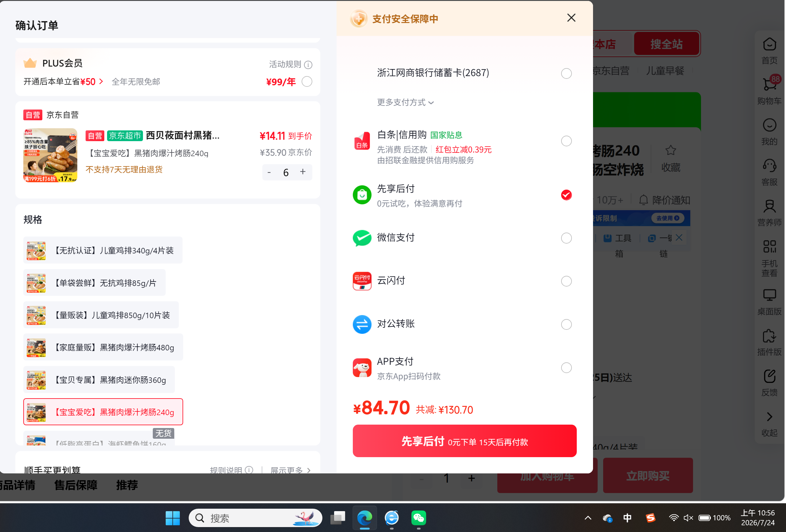Select spec 【家庭量贩】黑猪肉爆汁烤肠480g
This screenshot has width=786, height=532.
point(103,347)
